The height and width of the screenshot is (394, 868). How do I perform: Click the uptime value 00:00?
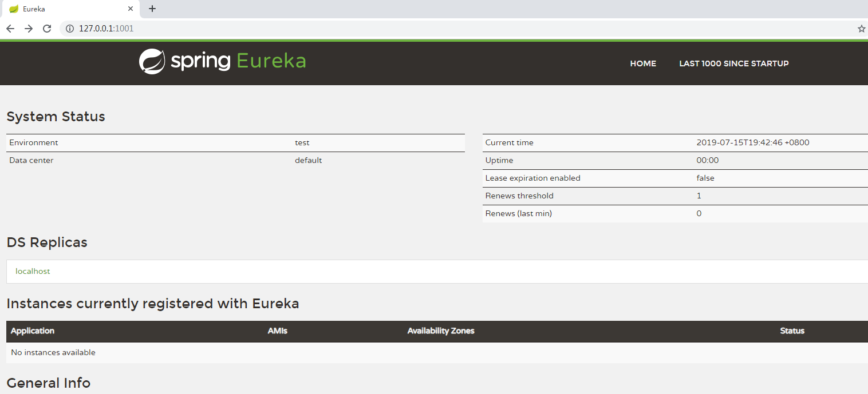[x=708, y=160]
